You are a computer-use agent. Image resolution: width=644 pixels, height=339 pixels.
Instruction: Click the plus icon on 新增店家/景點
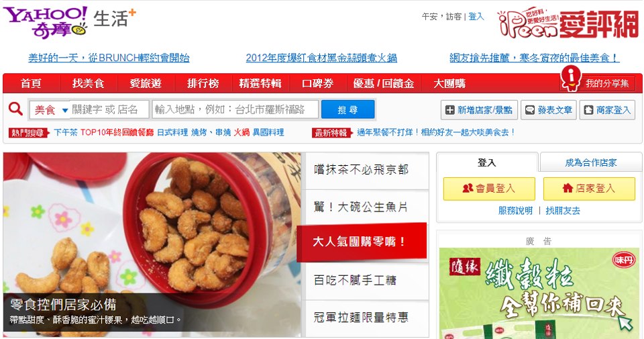click(x=450, y=110)
